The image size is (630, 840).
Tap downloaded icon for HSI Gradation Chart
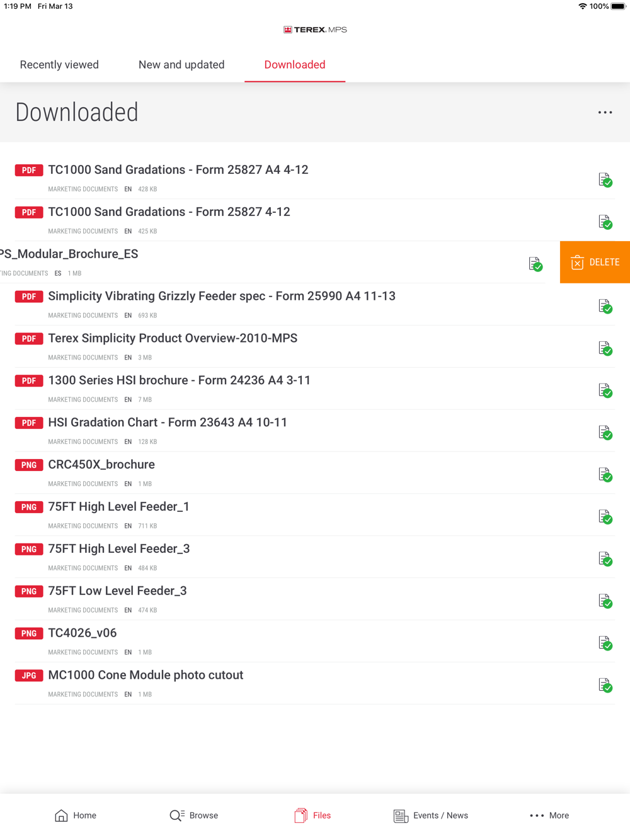tap(605, 433)
